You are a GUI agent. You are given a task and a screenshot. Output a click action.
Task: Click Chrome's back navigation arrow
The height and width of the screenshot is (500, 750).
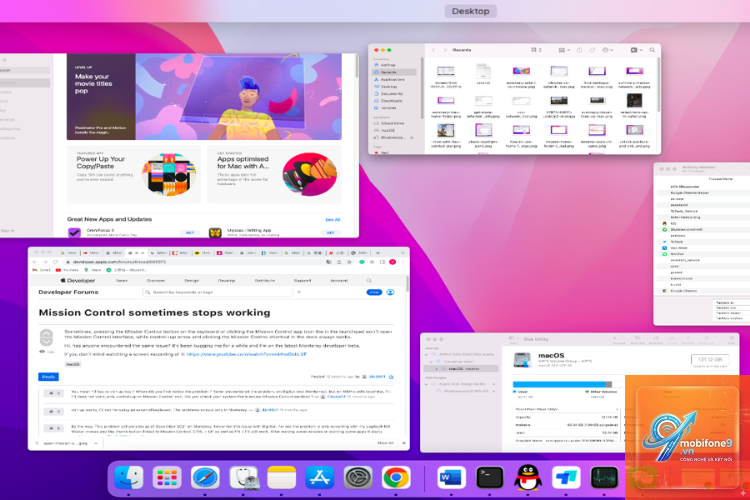pyautogui.click(x=35, y=262)
